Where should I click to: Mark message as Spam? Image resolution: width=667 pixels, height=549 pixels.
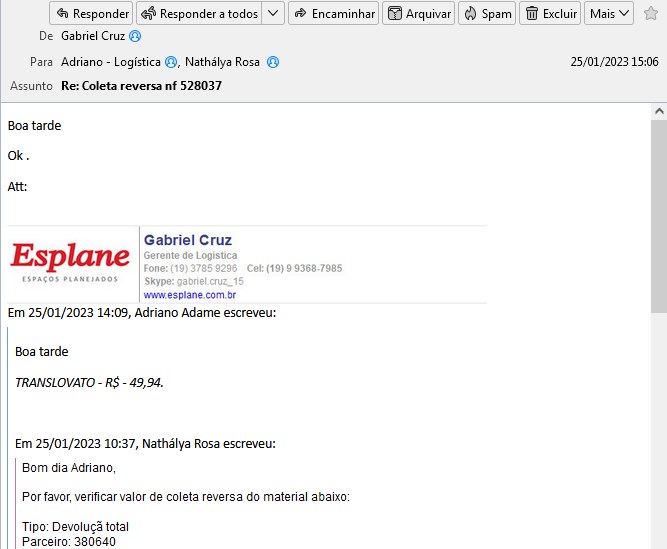(x=488, y=14)
